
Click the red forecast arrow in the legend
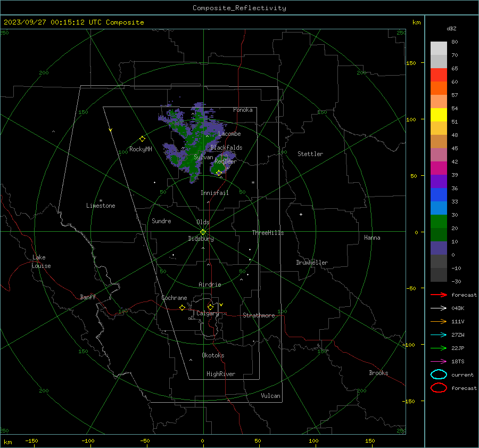(x=439, y=295)
